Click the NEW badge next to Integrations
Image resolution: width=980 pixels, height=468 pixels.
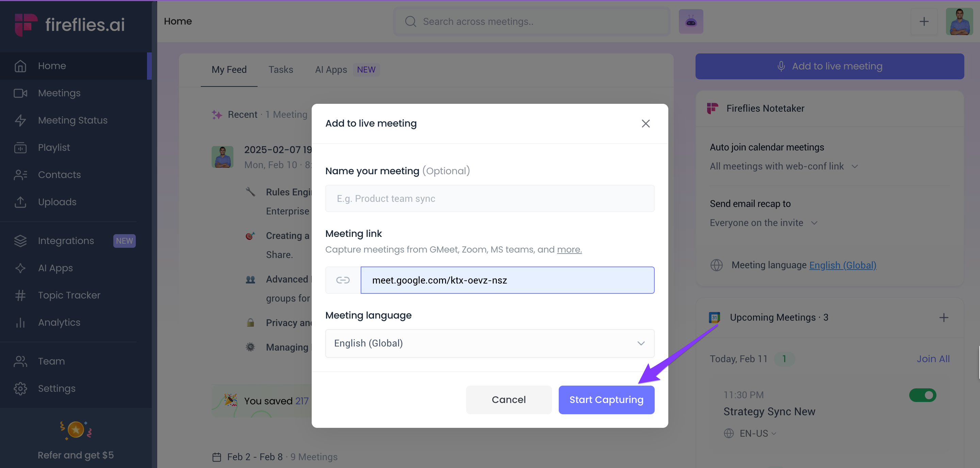pos(125,241)
